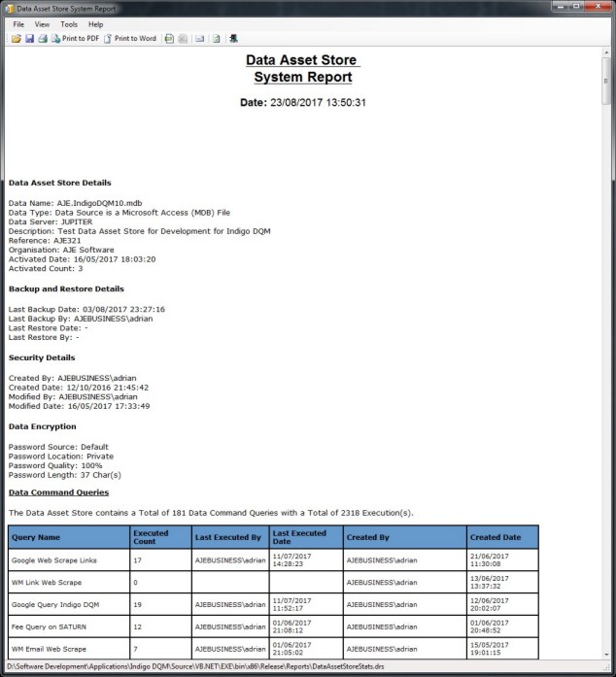Click the Google Web Scrape Links row cell
This screenshot has width=616, height=677.
pos(69,560)
